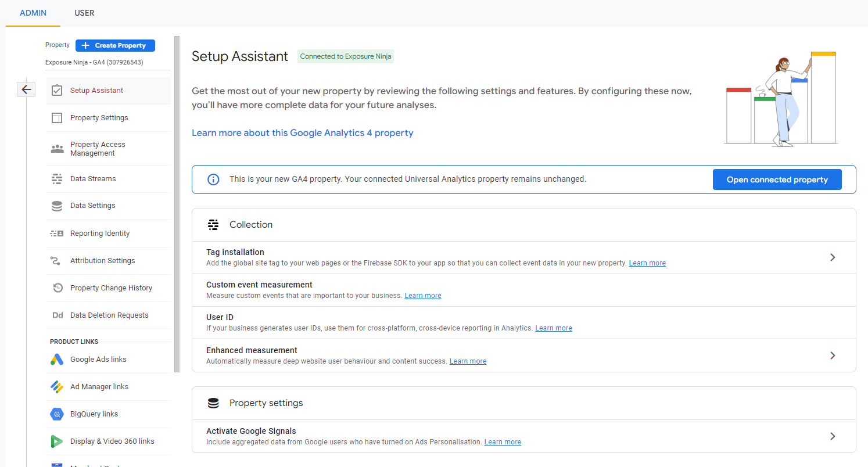Image resolution: width=868 pixels, height=467 pixels.
Task: Click Learn more under Tag installation
Action: [647, 263]
